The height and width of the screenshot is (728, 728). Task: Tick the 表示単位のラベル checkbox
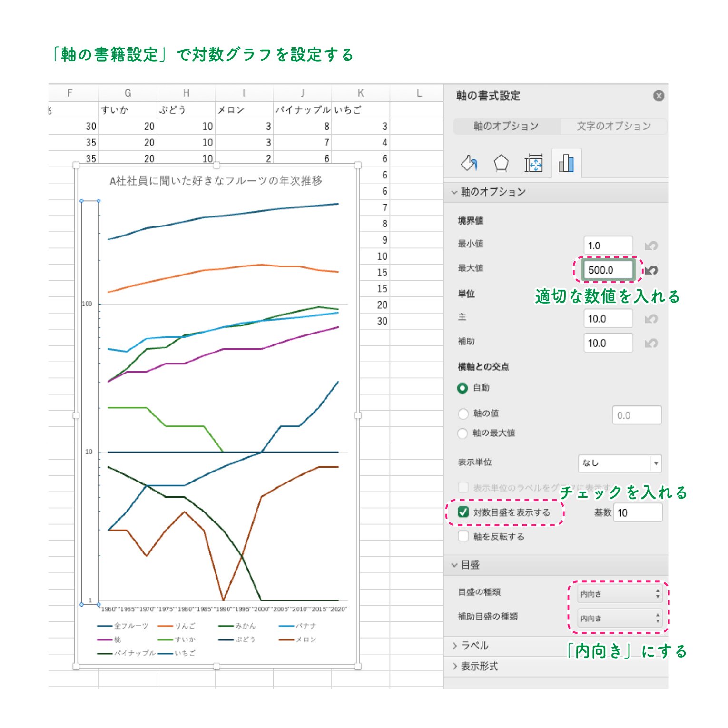coord(463,488)
